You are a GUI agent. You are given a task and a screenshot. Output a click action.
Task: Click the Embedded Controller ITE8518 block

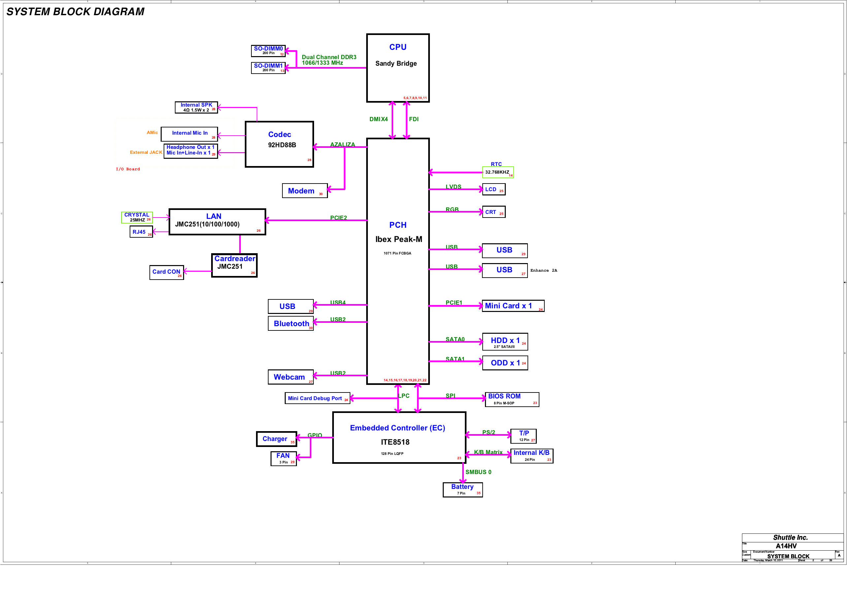tap(399, 438)
